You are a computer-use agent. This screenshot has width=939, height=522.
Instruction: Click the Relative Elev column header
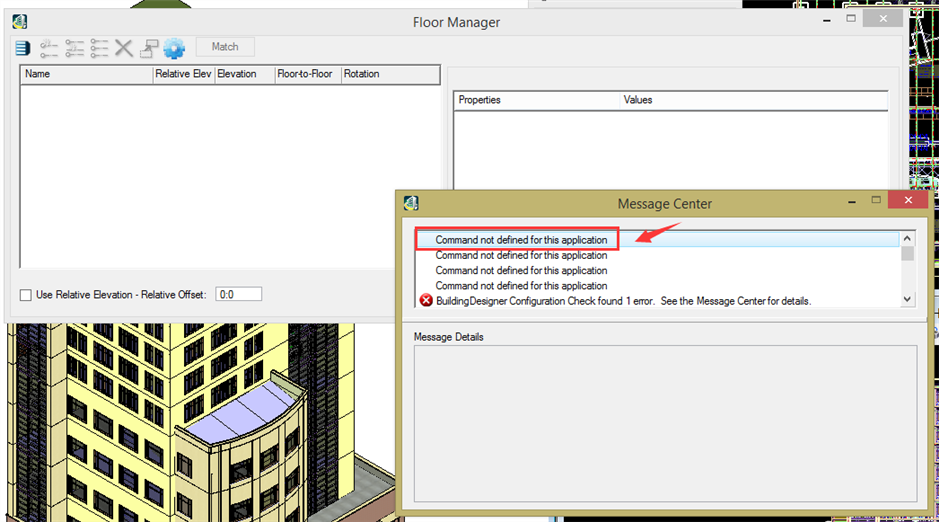184,74
